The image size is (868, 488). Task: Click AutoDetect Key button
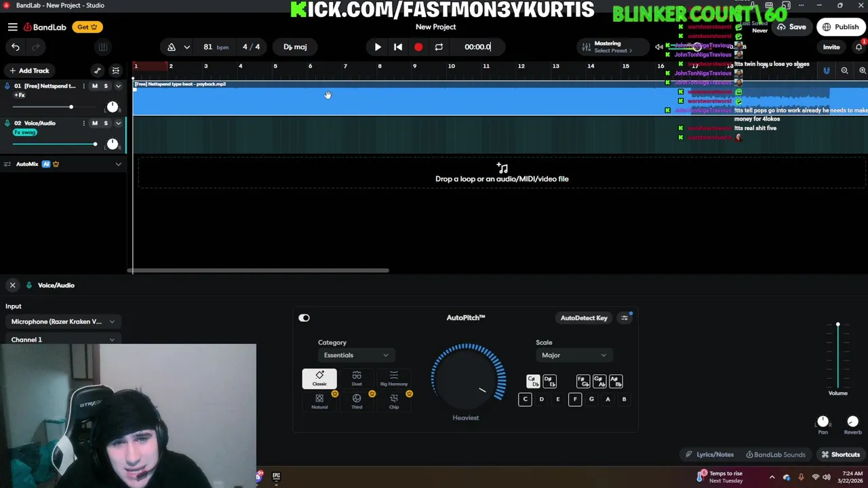coord(584,318)
